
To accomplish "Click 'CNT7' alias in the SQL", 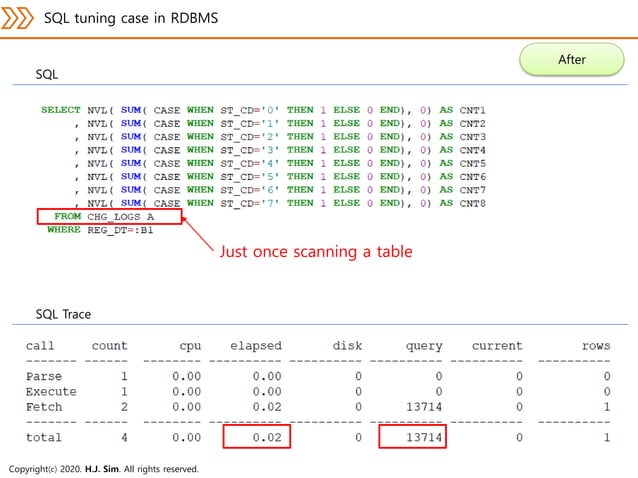I will tap(472, 190).
